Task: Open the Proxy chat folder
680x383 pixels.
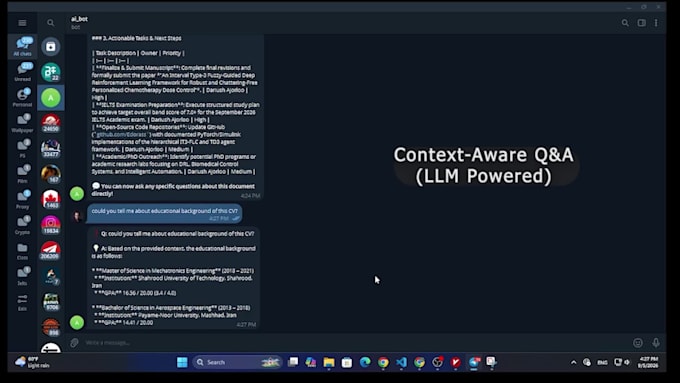Action: 22,199
